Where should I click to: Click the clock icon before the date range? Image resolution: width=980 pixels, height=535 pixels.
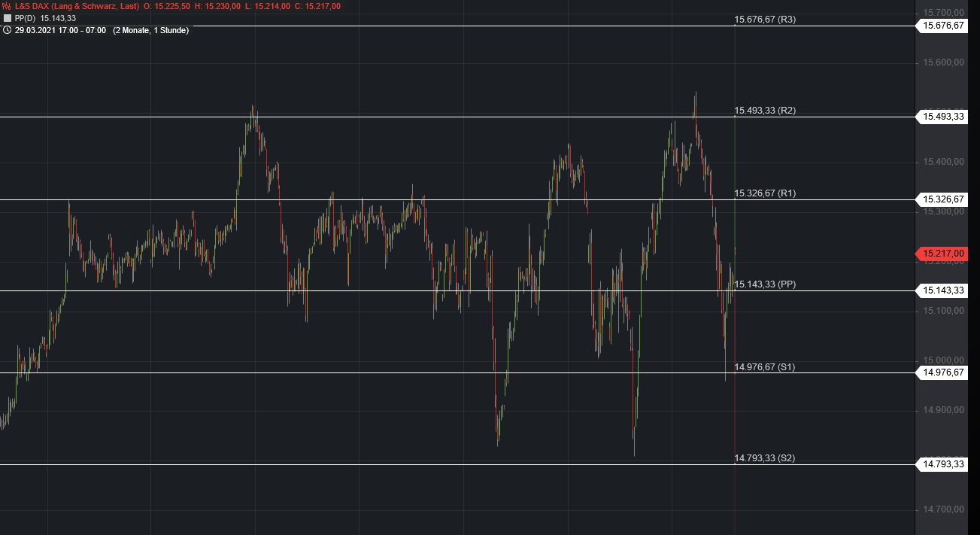7,31
